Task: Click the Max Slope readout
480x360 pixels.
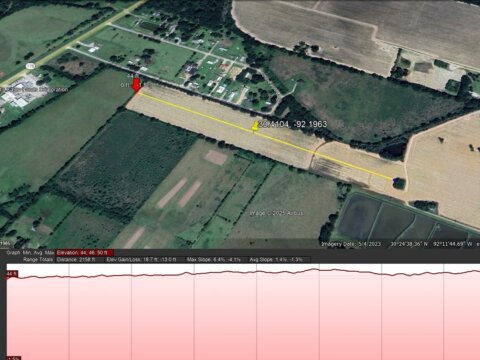Action: [x=214, y=259]
